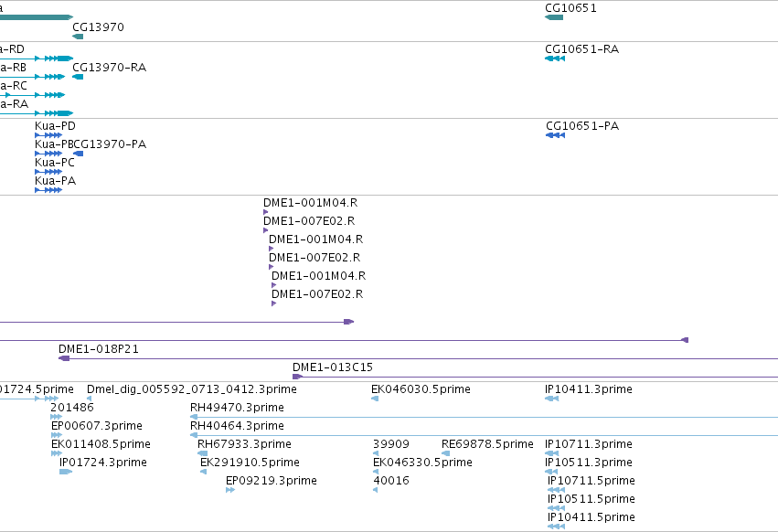
Task: Select the Kua-RC transcript line
Action: coord(32,95)
